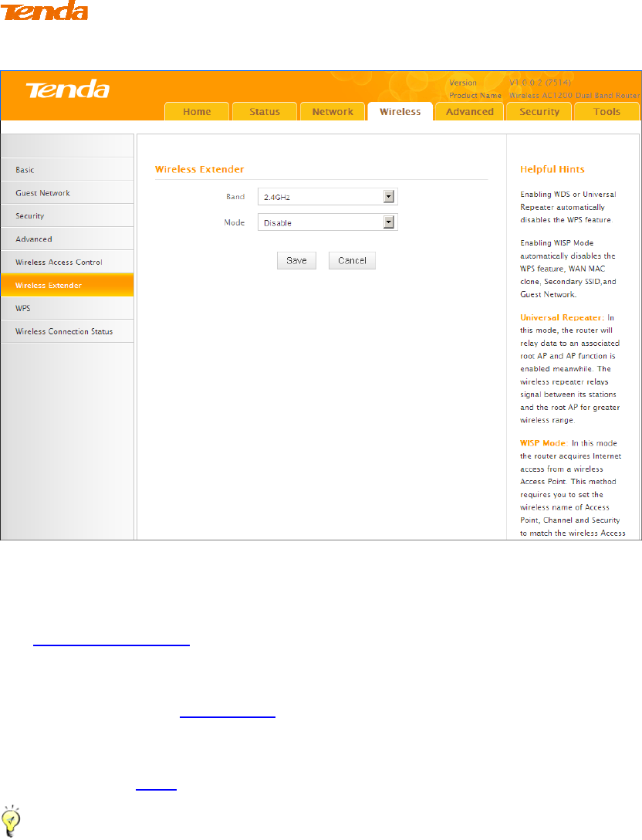The width and height of the screenshot is (642, 840).
Task: Go to the Advanced top tab
Action: tap(470, 111)
